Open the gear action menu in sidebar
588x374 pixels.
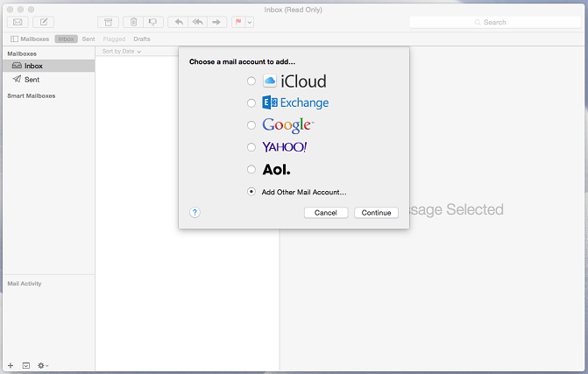pos(43,364)
